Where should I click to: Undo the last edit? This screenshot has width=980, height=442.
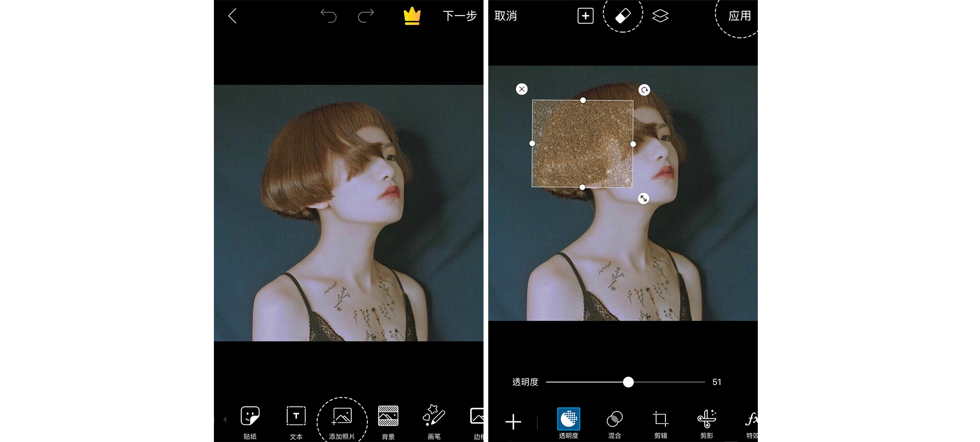coord(329,16)
